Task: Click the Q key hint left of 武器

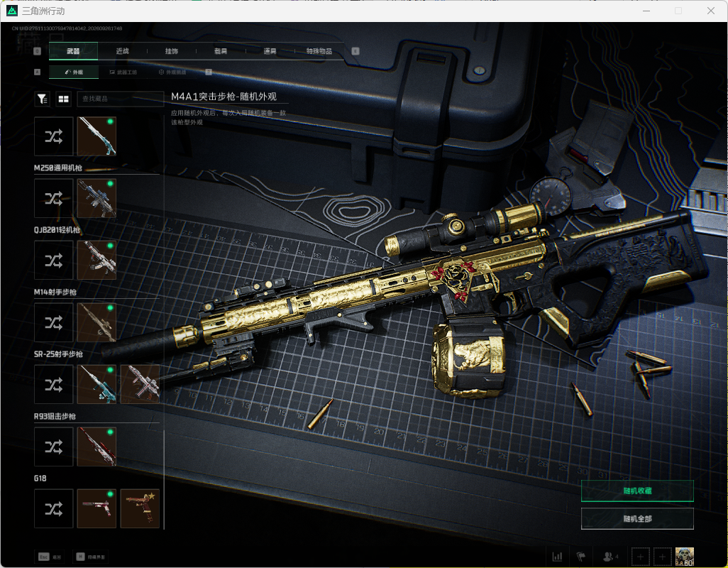Action: [x=38, y=51]
